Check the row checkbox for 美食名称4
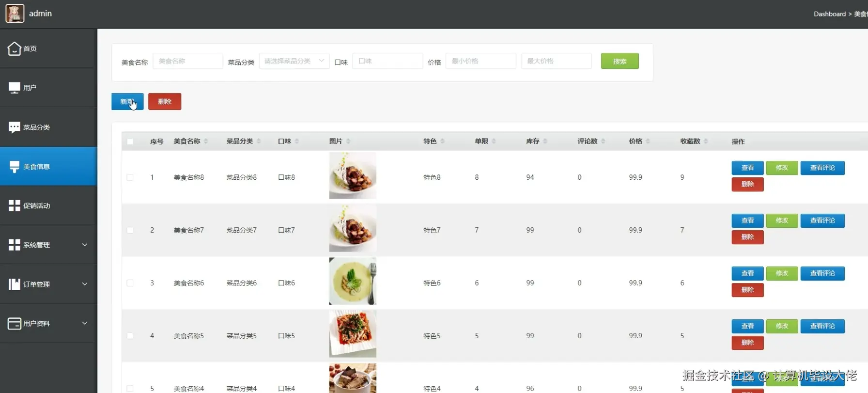The height and width of the screenshot is (393, 868). coord(130,389)
